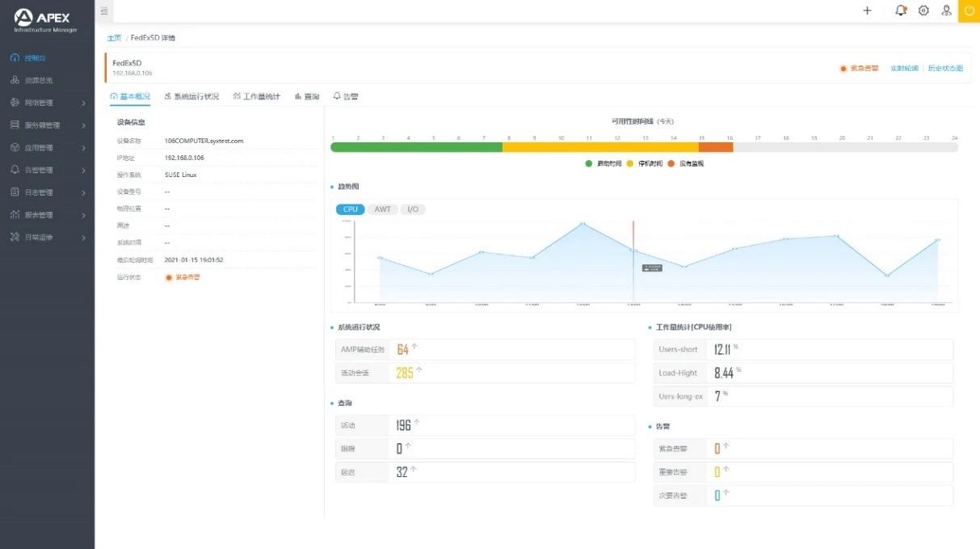
Task: Click the 控制台 dashboard icon in sidebar
Action: [15, 58]
